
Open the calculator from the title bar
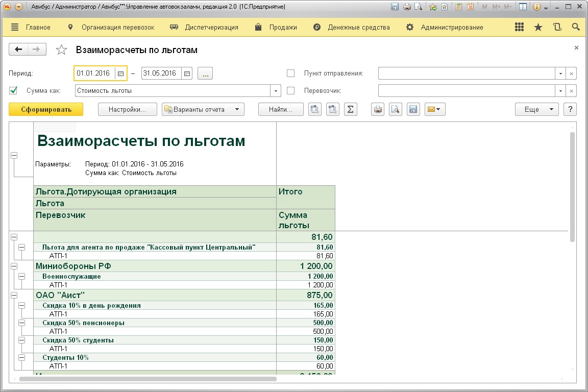(x=459, y=7)
